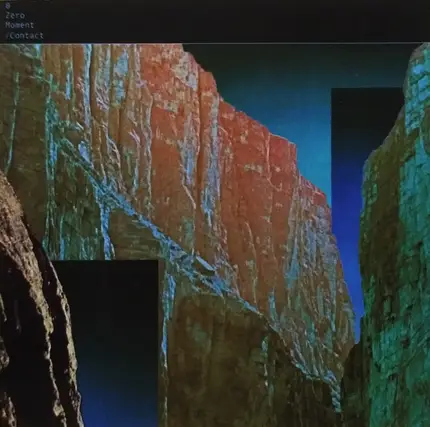Screen dimensions: 430x427
Task: Open the Moment link
Action: [x=19, y=25]
